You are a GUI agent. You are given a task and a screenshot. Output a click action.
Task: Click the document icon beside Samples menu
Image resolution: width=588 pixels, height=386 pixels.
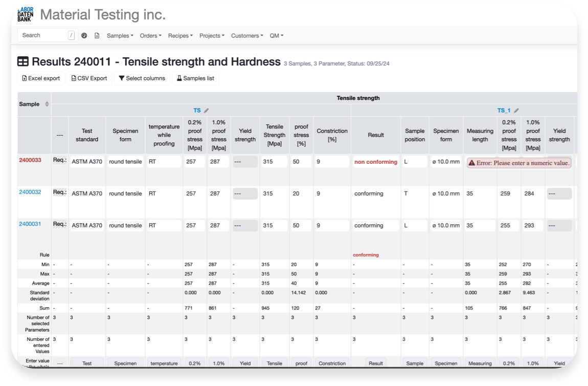point(97,36)
